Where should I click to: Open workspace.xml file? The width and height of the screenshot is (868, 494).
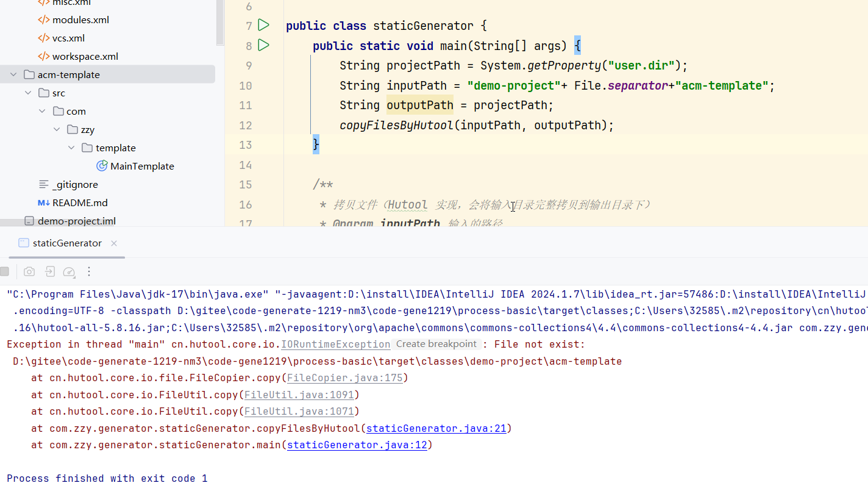click(x=85, y=56)
